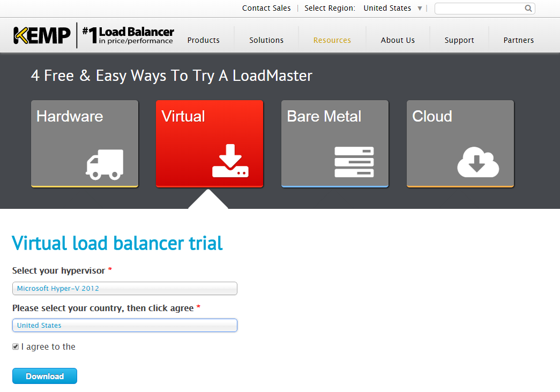Open the Select Region dropdown arrow

(420, 8)
